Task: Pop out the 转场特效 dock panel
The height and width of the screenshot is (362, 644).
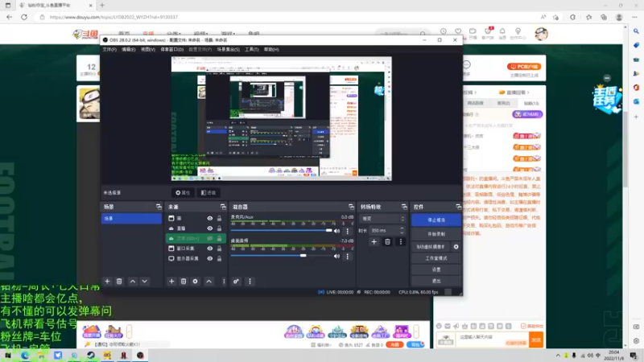Action: click(404, 207)
